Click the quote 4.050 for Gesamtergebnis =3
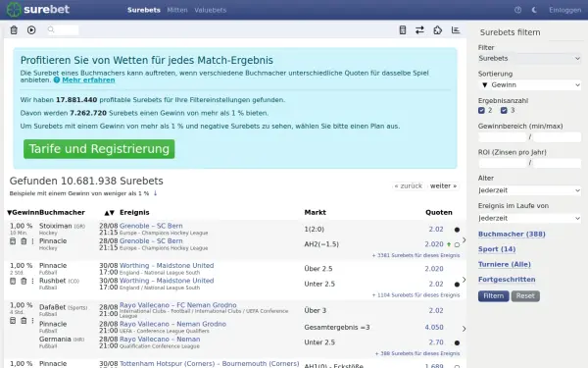Image resolution: width=588 pixels, height=368 pixels. 434,328
